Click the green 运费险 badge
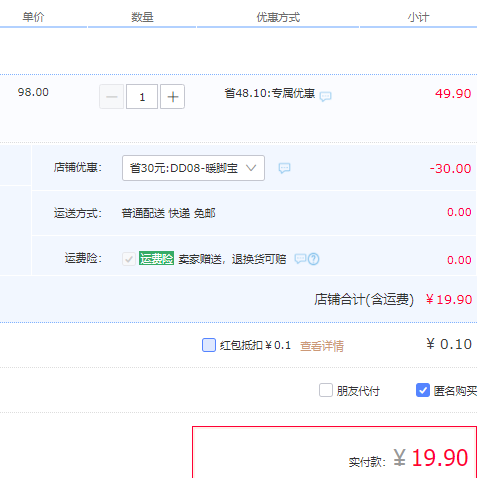The height and width of the screenshot is (478, 491). [156, 258]
